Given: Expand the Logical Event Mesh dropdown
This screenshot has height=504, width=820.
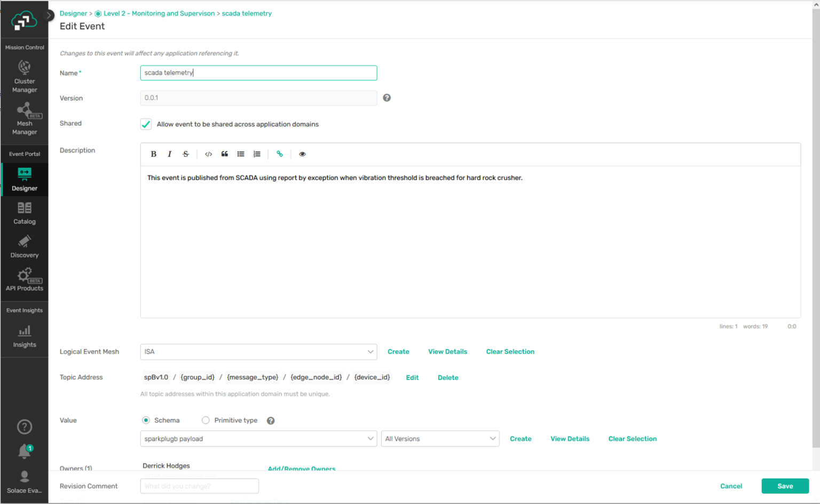Looking at the screenshot, I should [x=258, y=352].
